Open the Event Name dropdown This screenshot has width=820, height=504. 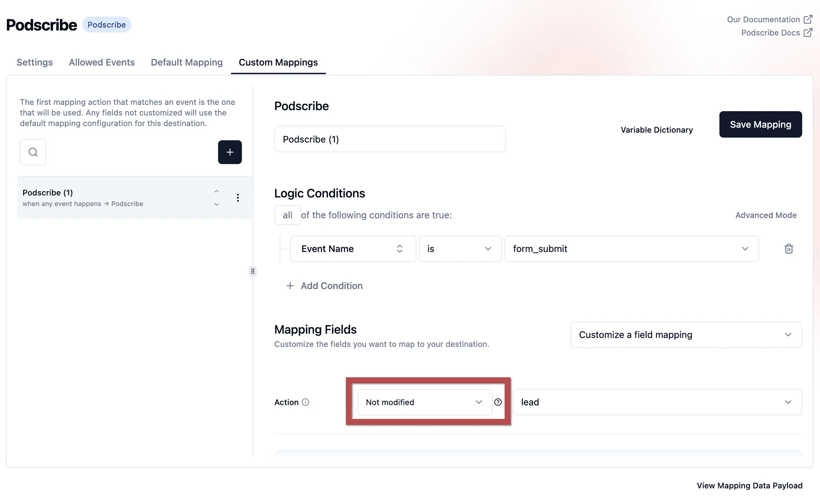(x=353, y=249)
